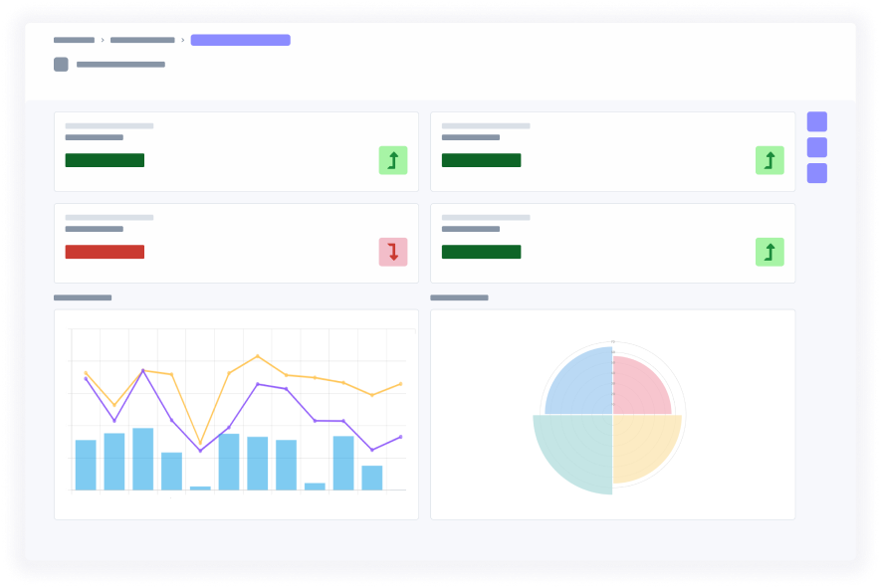Select the top purple square icon in the right sidebar
Viewport: 881px width, 588px height.
(x=818, y=121)
